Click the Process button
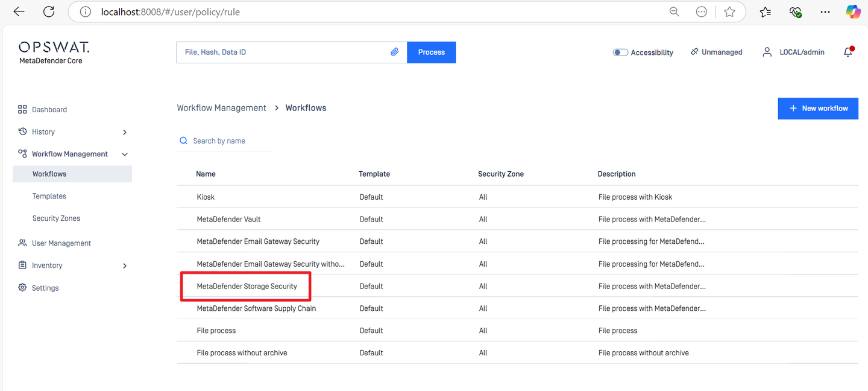The image size is (868, 391). tap(432, 52)
